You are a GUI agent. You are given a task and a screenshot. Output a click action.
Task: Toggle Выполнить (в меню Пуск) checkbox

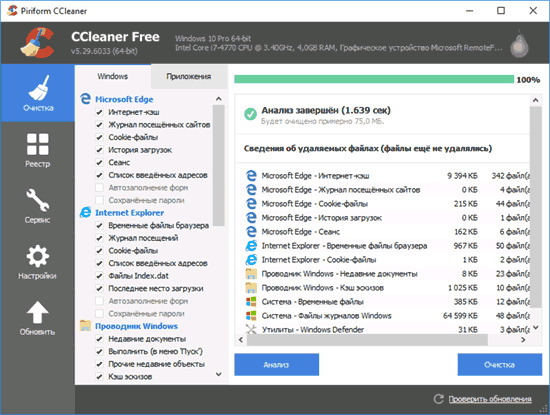pos(99,352)
